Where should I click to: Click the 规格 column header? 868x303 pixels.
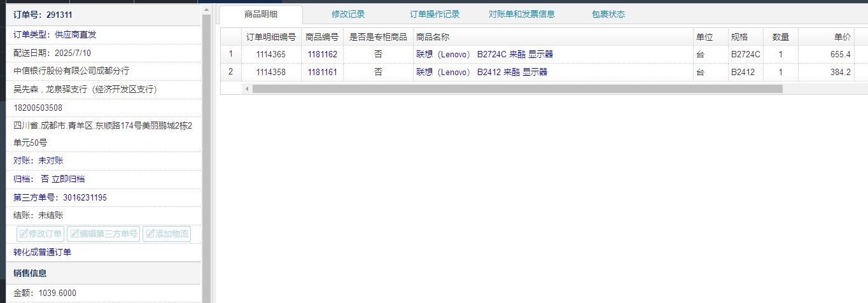pyautogui.click(x=746, y=37)
